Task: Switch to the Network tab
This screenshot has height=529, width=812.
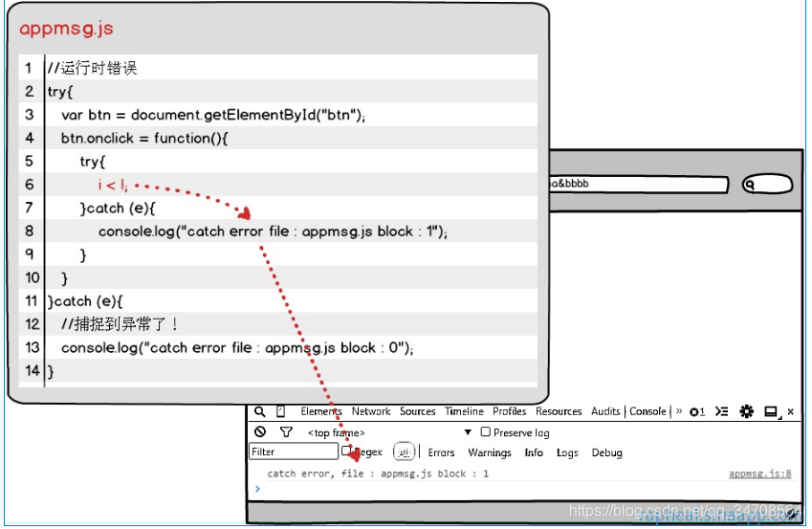Action: (371, 411)
